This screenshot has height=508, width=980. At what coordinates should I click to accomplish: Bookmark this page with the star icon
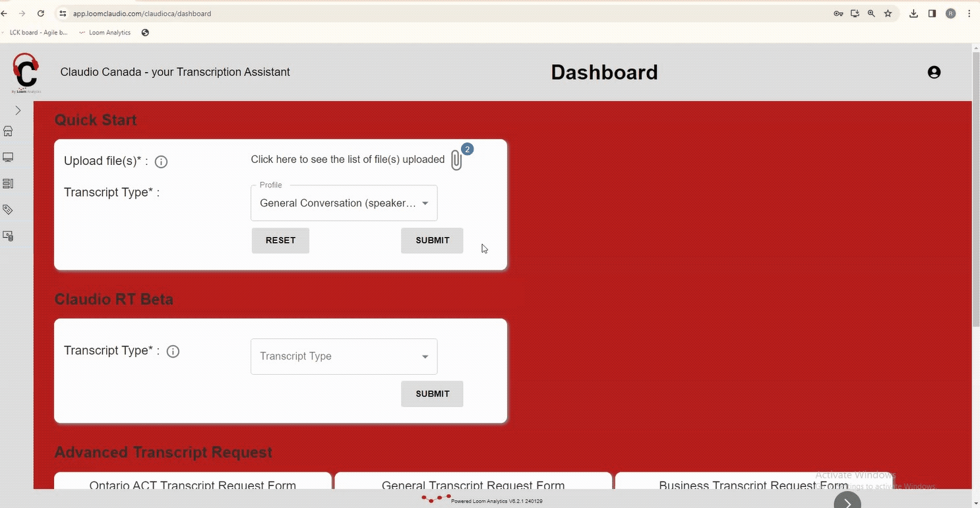(x=888, y=13)
